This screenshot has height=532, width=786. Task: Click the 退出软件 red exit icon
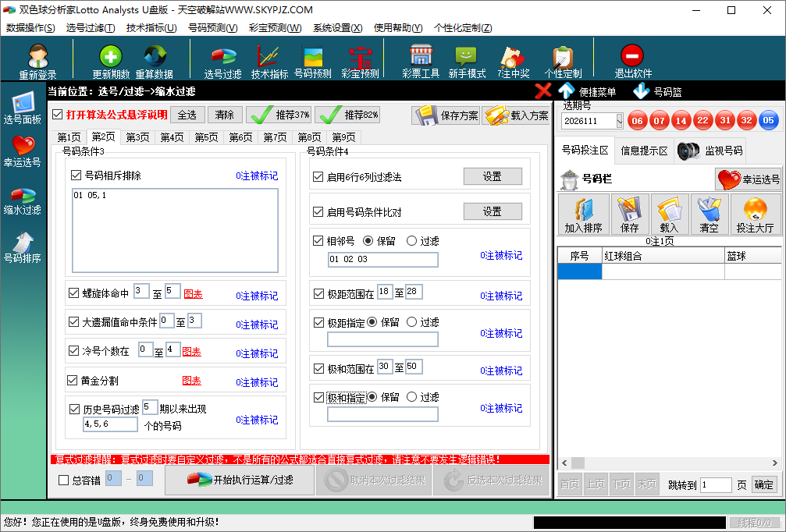tap(632, 61)
